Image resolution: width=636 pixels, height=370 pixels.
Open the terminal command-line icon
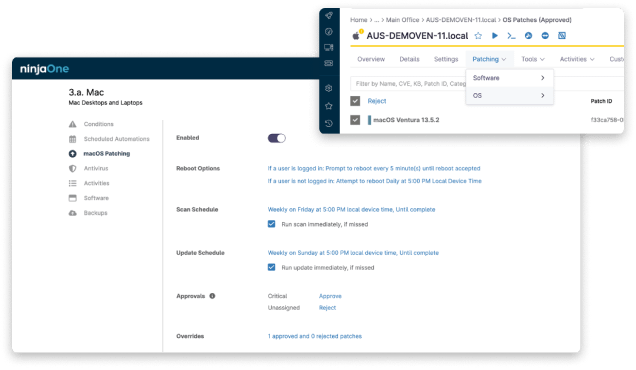pyautogui.click(x=511, y=36)
